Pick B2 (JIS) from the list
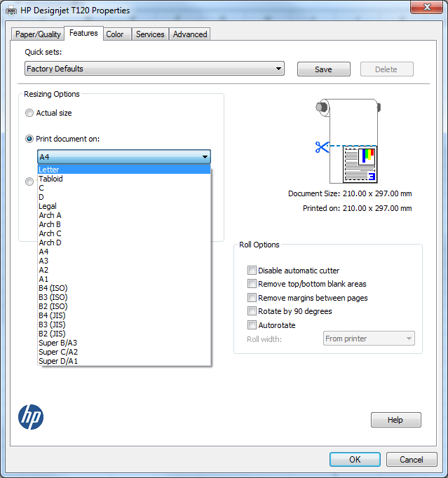This screenshot has width=448, height=478. 124,334
